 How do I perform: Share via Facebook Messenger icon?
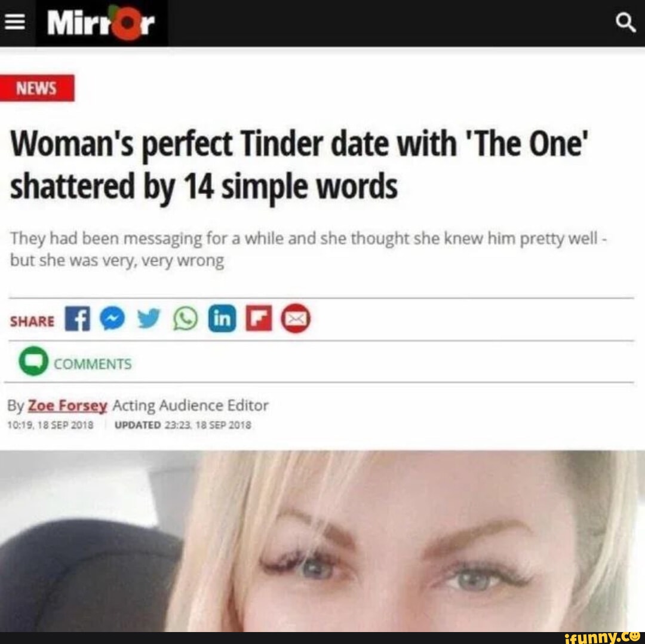(x=112, y=318)
